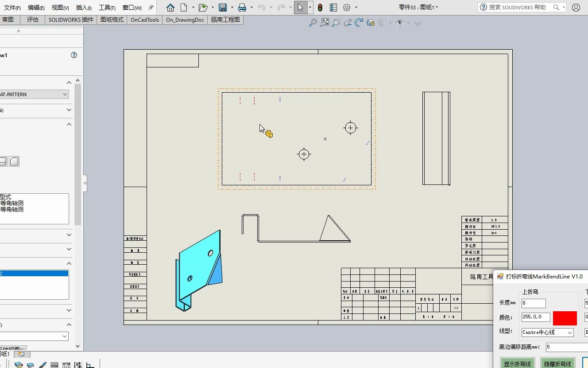Click the Home icon in top toolbar

[170, 8]
